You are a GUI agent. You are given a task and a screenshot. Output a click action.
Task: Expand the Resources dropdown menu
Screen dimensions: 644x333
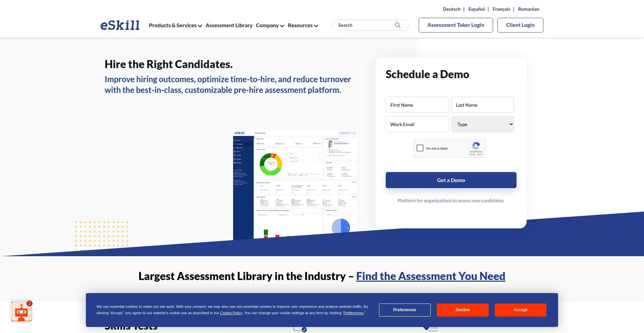[303, 25]
